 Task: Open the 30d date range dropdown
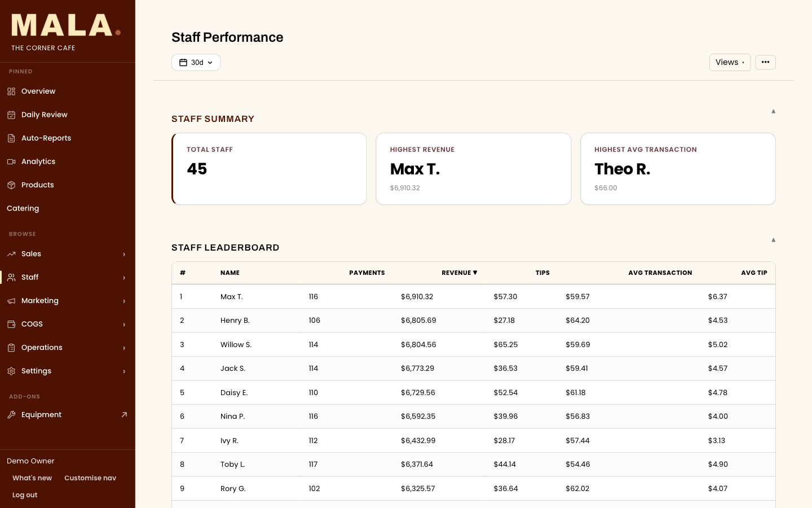tap(196, 63)
